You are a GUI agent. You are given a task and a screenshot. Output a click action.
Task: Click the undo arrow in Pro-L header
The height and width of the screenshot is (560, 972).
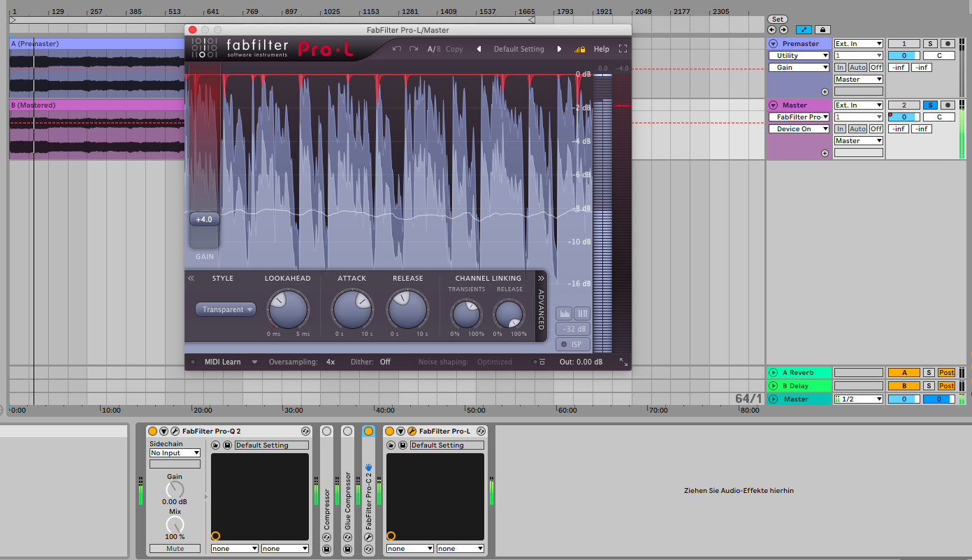tap(397, 49)
